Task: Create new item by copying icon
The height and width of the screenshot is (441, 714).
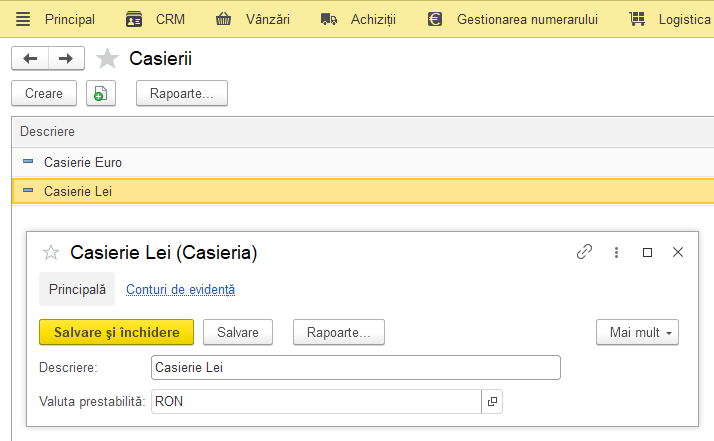Action: (x=101, y=93)
